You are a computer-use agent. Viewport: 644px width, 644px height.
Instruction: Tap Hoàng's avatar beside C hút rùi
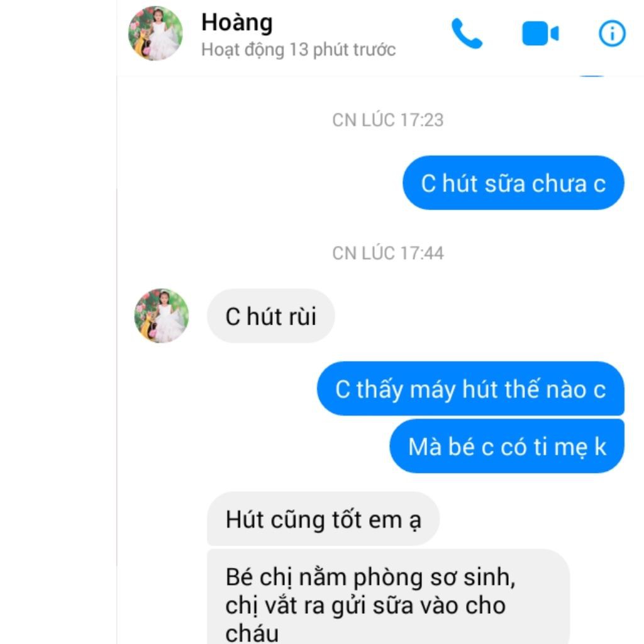162,316
